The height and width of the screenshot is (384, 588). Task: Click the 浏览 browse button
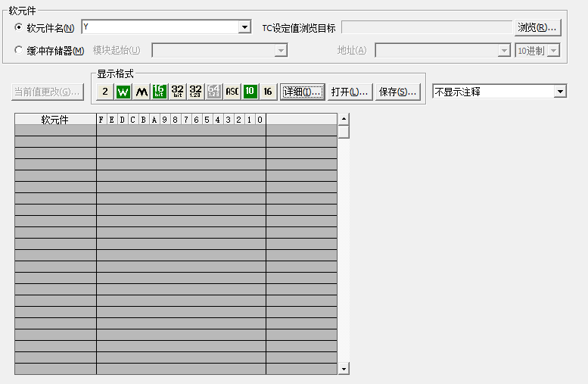click(537, 28)
